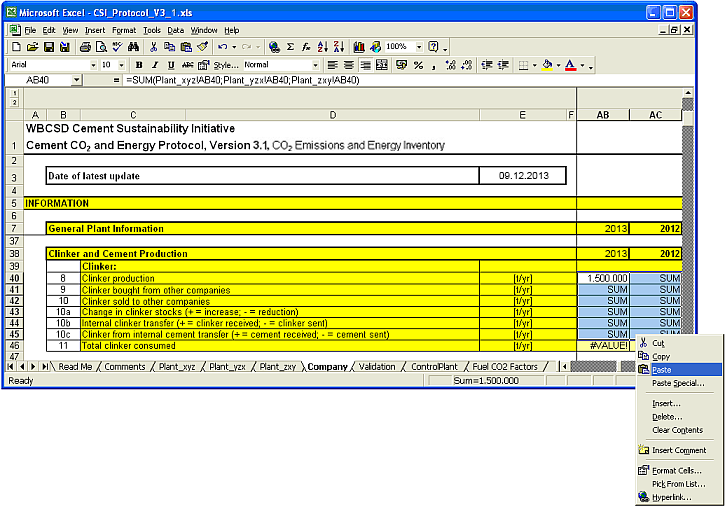Paste with the toolbar clipboard icon

point(186,47)
